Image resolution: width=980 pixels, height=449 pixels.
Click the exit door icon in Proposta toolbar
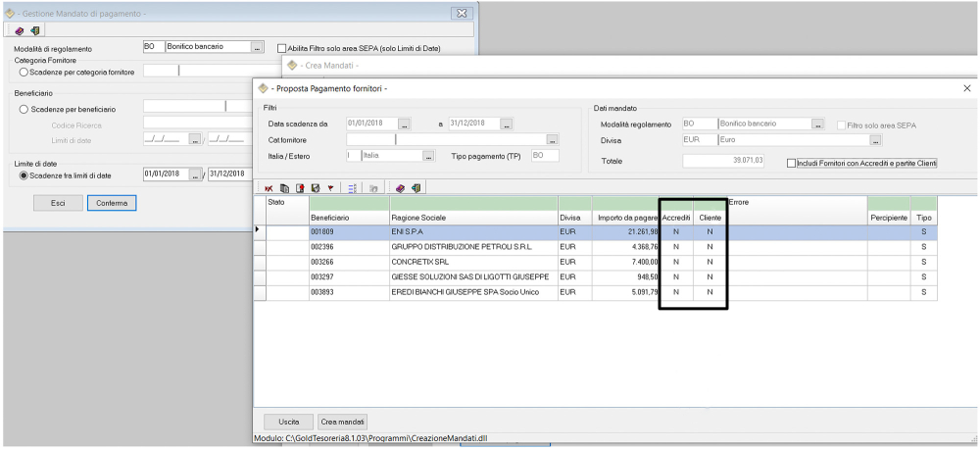(416, 187)
